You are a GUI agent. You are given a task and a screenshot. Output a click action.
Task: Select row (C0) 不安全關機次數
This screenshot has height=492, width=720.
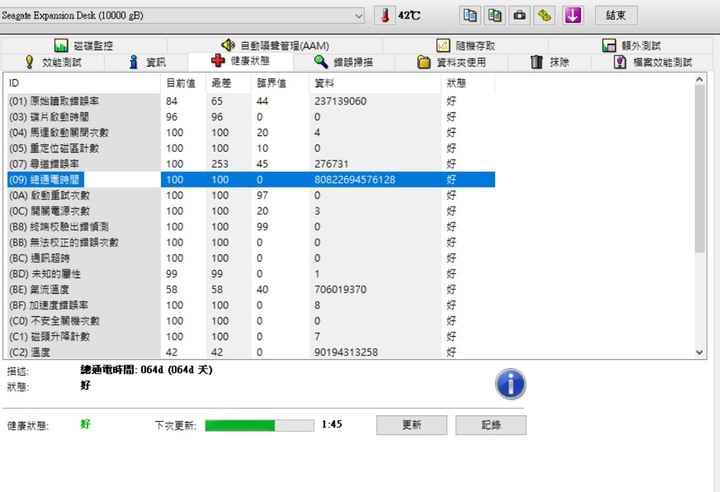pos(251,320)
